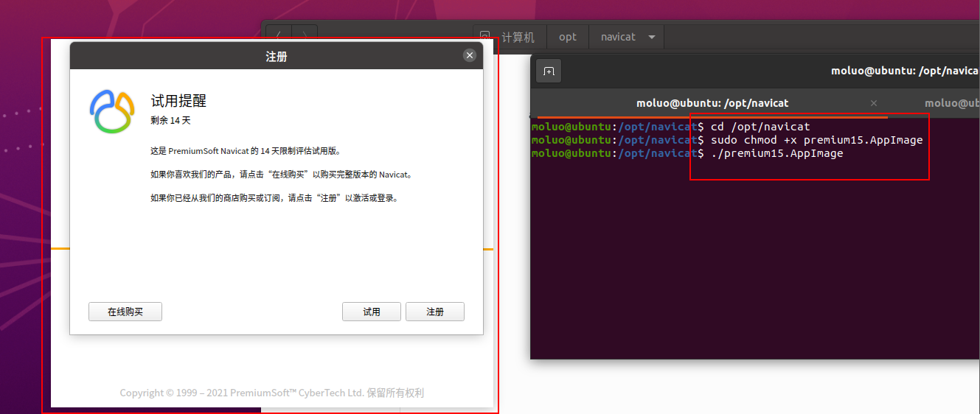This screenshot has width=980, height=414.
Task: Click the 14 天限制评估试用版 description line
Action: click(x=246, y=151)
